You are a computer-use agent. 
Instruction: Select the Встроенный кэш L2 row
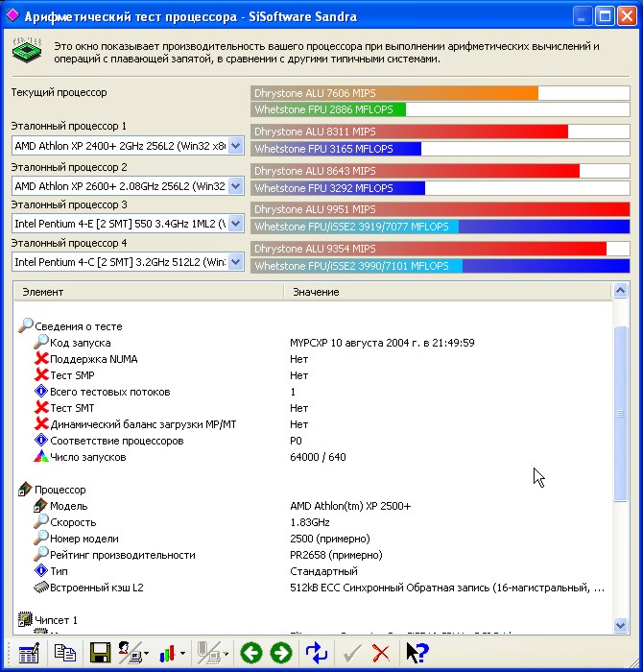coord(313,587)
